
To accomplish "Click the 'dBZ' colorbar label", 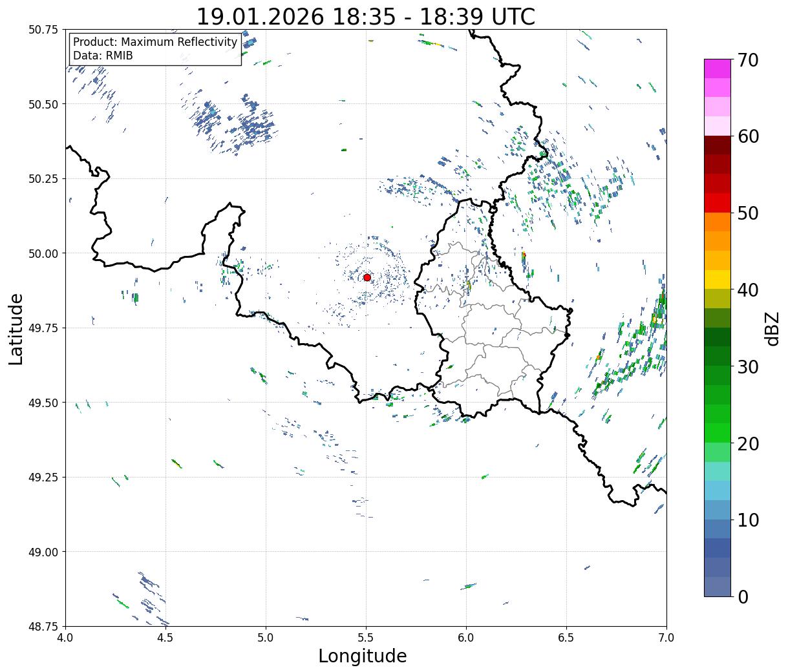I will tap(772, 329).
